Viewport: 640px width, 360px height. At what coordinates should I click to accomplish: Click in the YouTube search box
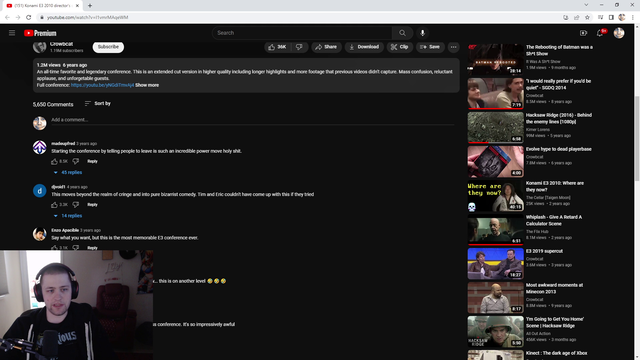pyautogui.click(x=302, y=33)
